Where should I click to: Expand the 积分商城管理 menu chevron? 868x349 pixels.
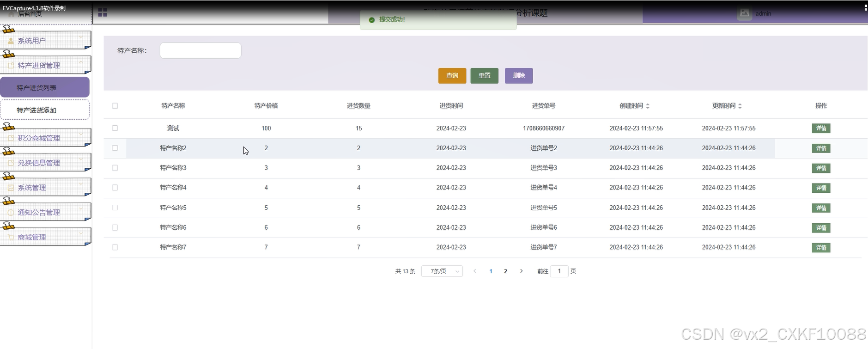(81, 134)
